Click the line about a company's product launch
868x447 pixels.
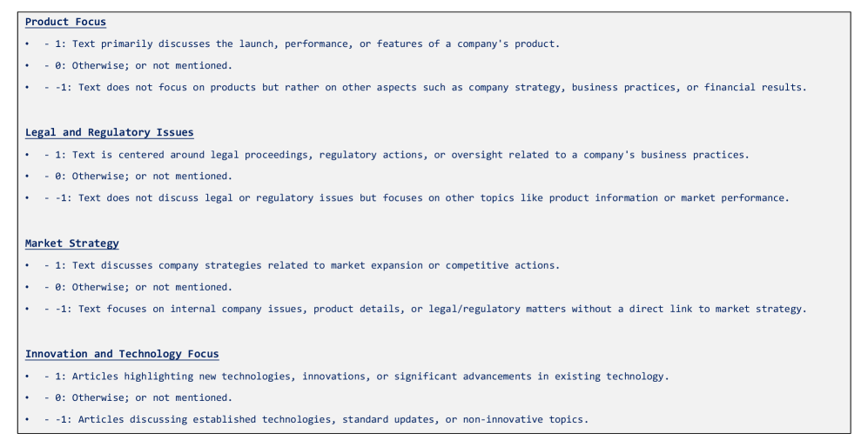coord(301,43)
